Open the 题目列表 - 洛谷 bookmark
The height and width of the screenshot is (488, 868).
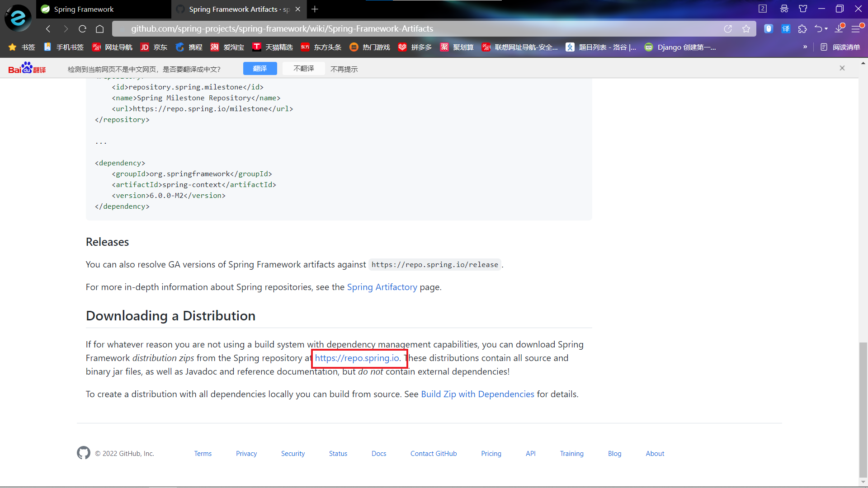(601, 47)
